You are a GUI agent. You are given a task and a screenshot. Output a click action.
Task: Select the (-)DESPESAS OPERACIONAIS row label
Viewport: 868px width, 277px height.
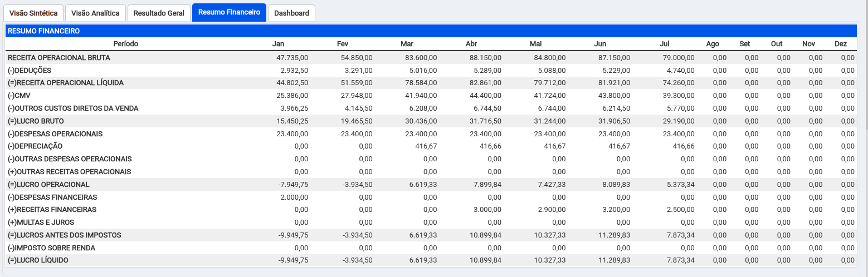point(55,134)
